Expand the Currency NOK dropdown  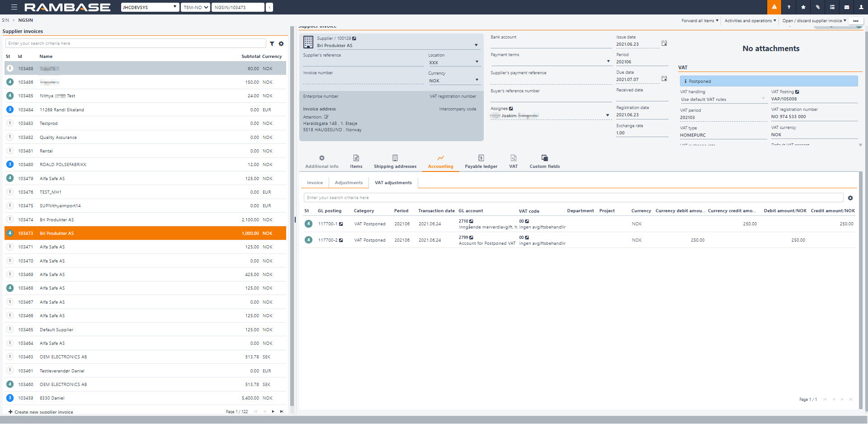[x=476, y=80]
